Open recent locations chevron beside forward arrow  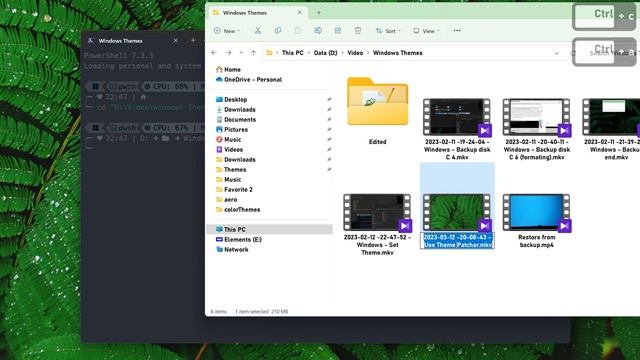coord(241,53)
